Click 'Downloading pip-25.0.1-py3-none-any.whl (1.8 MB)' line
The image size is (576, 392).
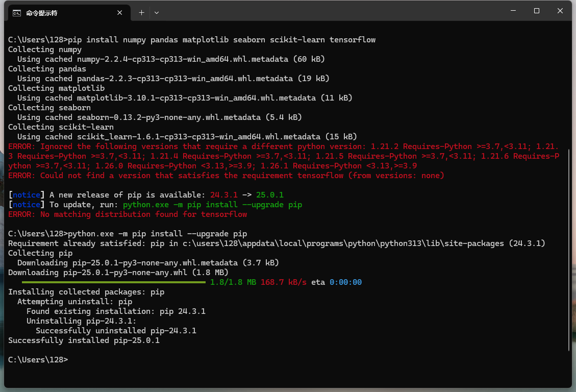[118, 273]
